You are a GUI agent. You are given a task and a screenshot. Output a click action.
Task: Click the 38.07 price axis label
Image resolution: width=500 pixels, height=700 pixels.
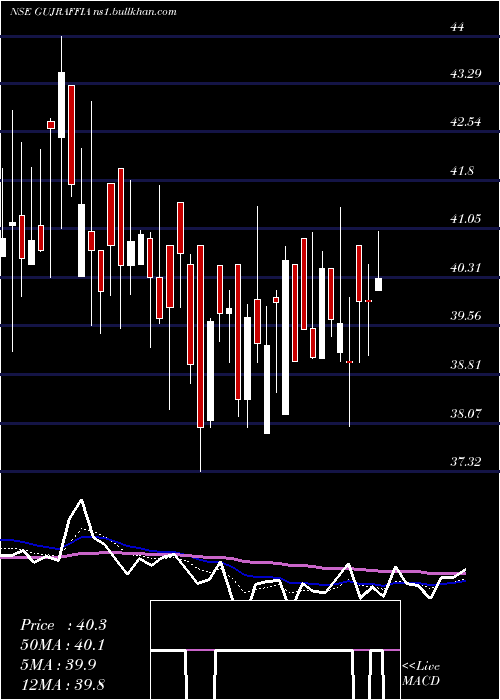coord(466,413)
